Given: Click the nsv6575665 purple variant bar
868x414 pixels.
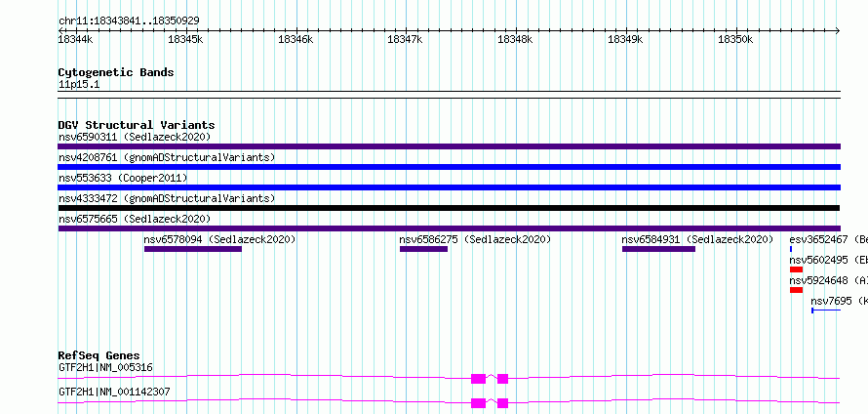Looking at the screenshot, I should 449,228.
